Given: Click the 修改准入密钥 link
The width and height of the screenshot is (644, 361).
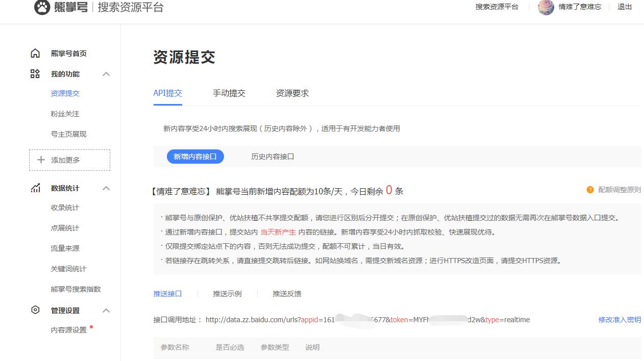Looking at the screenshot, I should click(620, 320).
